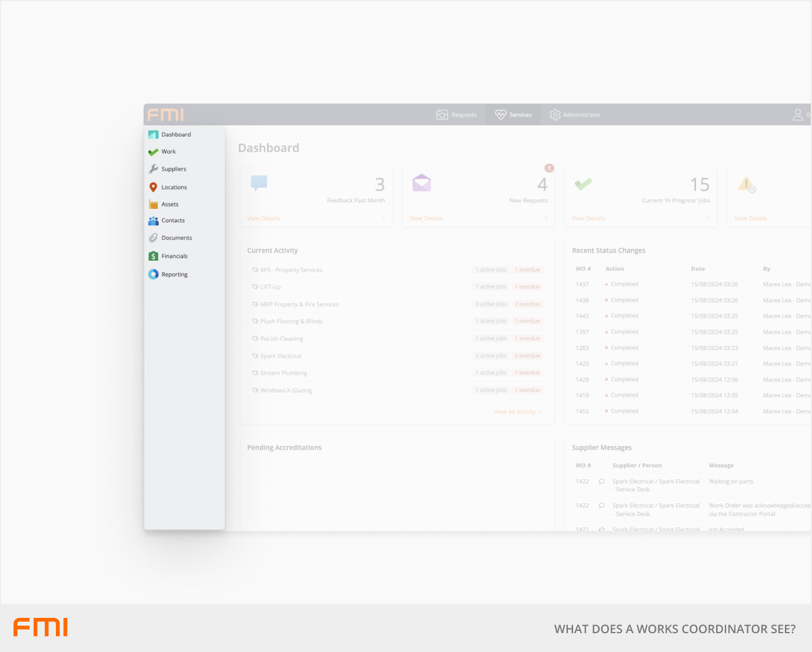812x652 pixels.
Task: Click the 2 overdue badge for MRP Property
Action: pyautogui.click(x=527, y=304)
